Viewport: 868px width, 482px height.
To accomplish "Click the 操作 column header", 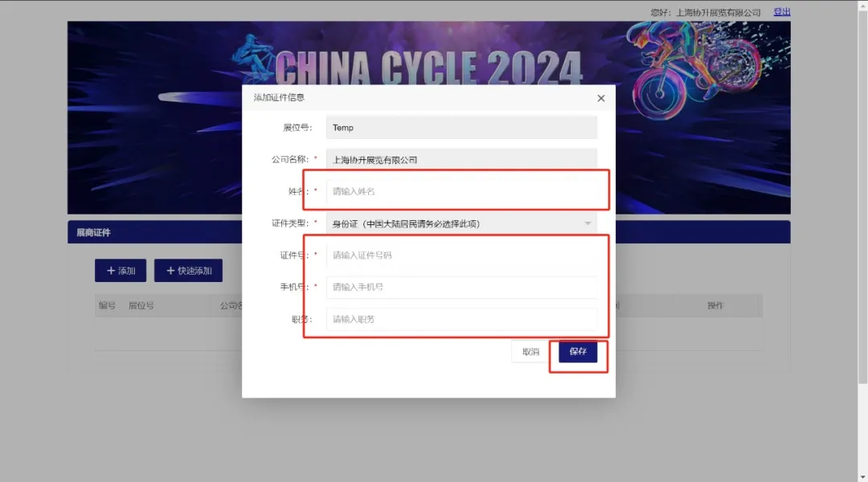I will 715,305.
